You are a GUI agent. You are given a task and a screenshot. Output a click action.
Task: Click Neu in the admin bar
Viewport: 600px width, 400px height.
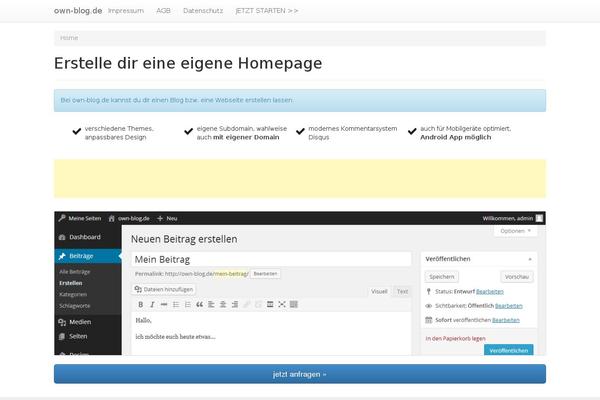[x=172, y=219]
